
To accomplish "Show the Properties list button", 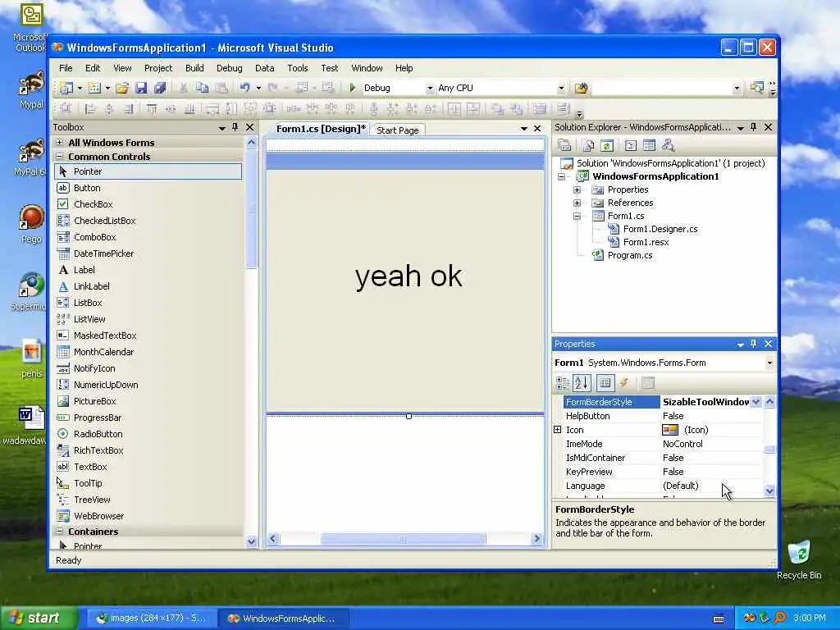I will pyautogui.click(x=605, y=383).
